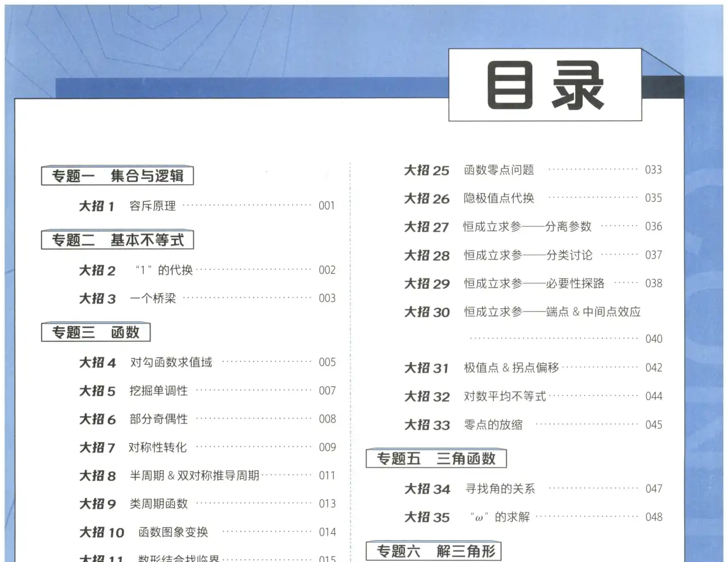The image size is (728, 562).
Task: Open entry 大招 28 恒成立求参——分类讨论
Action: coord(533,255)
